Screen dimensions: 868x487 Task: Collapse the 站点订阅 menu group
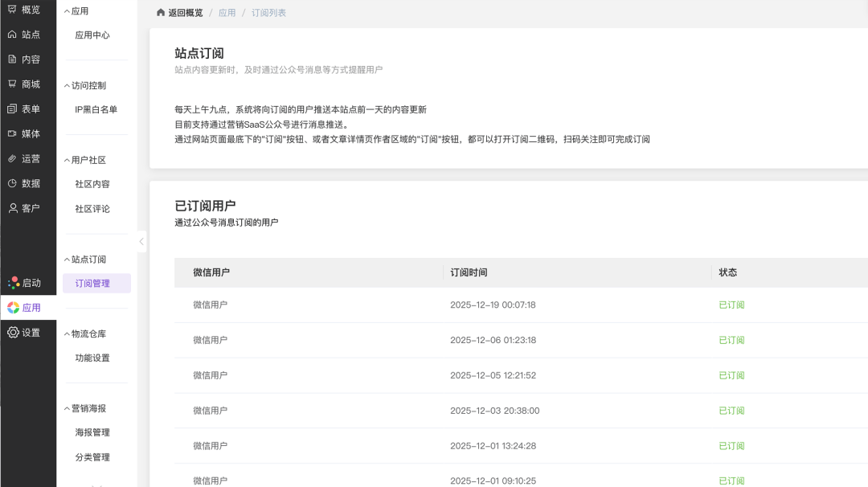point(67,260)
